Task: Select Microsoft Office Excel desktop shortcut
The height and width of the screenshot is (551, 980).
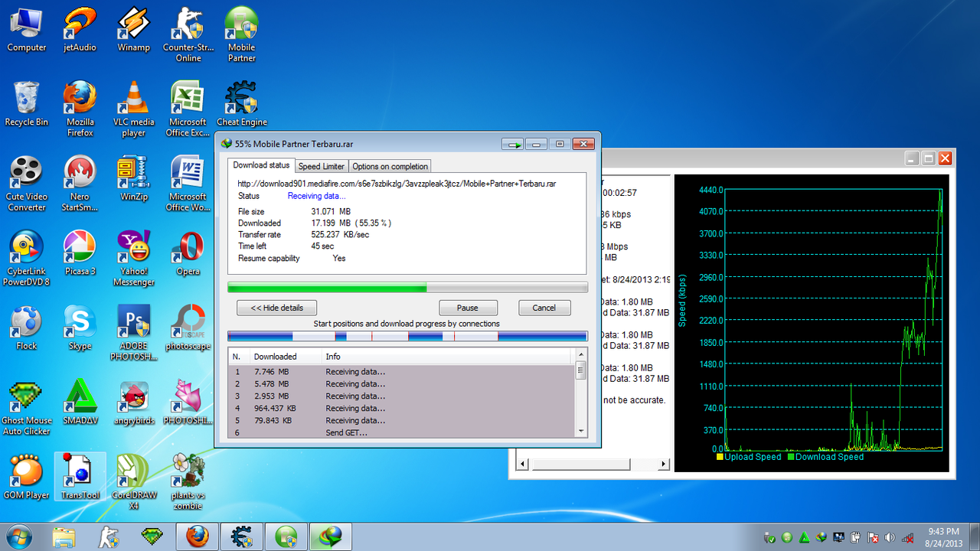Action: (188, 109)
